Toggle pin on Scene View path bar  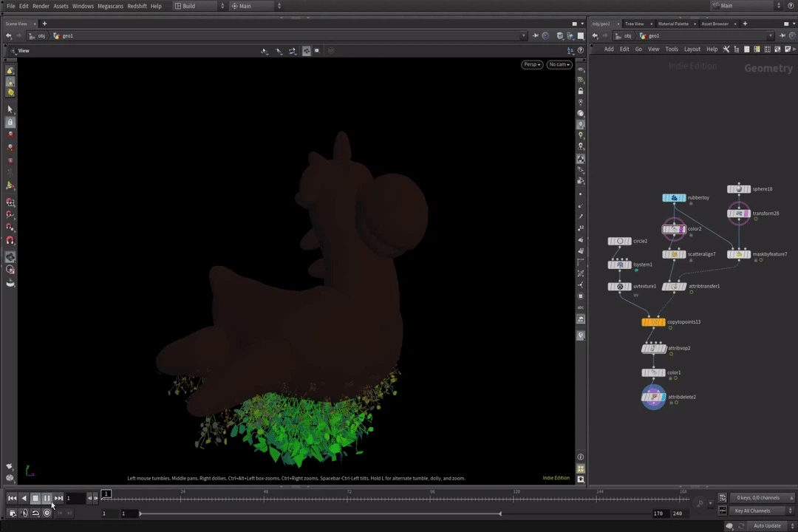point(535,35)
